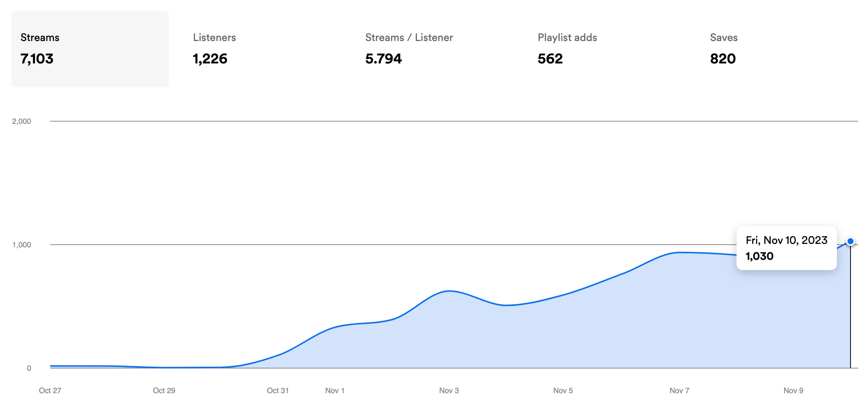Click the Fri, Nov 10, 2023 tooltip

pos(786,248)
